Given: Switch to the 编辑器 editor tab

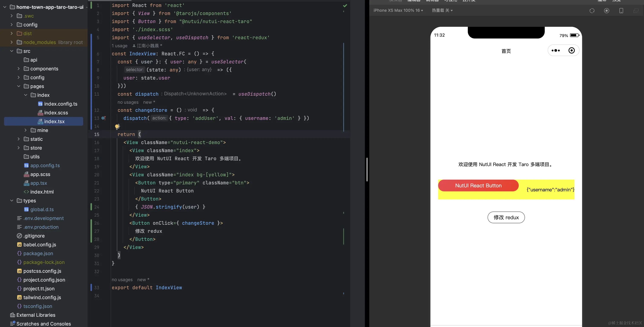Looking at the screenshot, I should (x=414, y=1).
